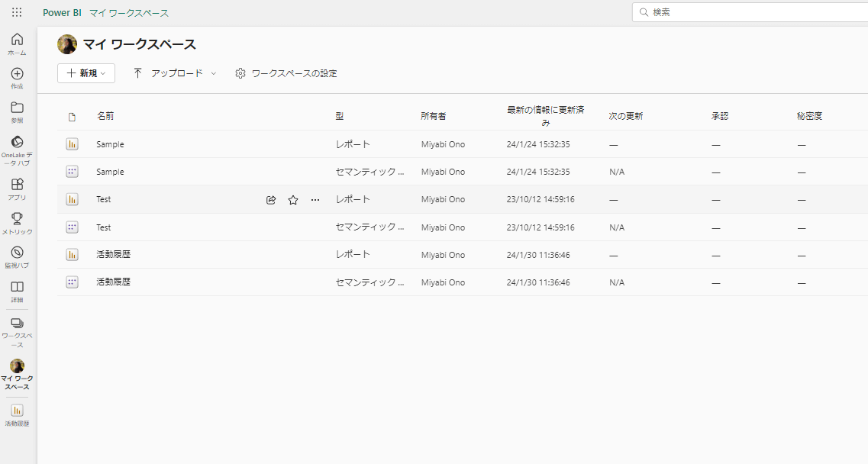
Task: Click the 秘密度 column header
Action: 809,116
